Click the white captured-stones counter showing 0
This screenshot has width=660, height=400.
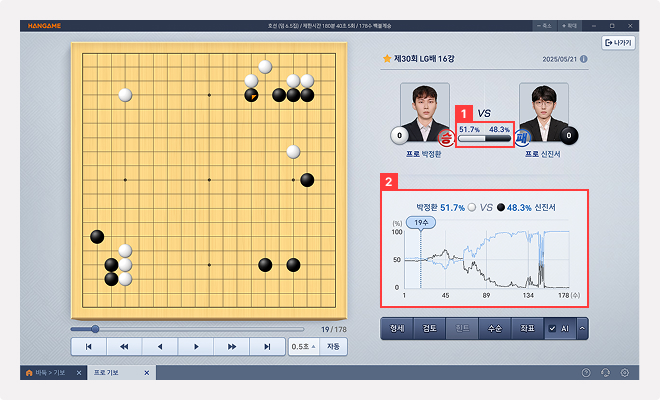click(x=399, y=135)
